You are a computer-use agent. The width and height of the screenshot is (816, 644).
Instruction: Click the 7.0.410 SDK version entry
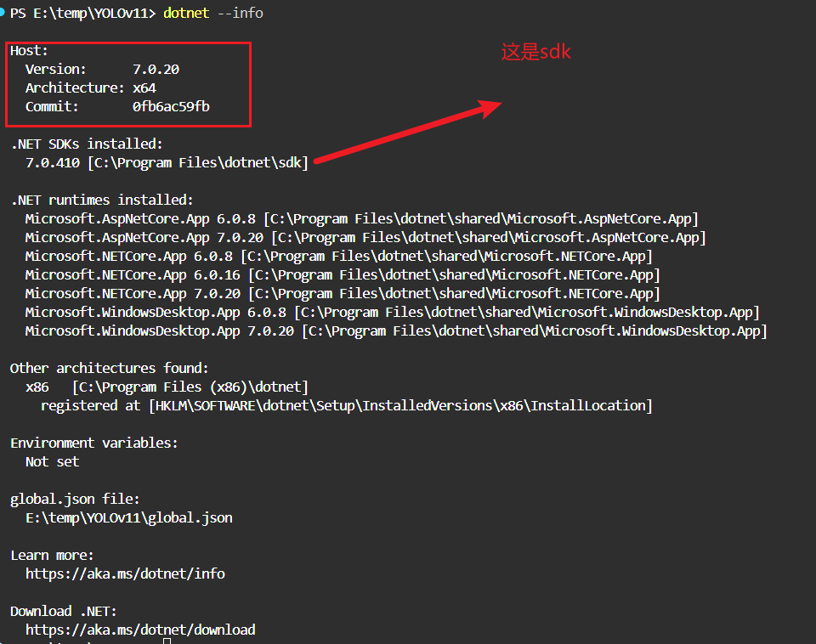(52, 163)
